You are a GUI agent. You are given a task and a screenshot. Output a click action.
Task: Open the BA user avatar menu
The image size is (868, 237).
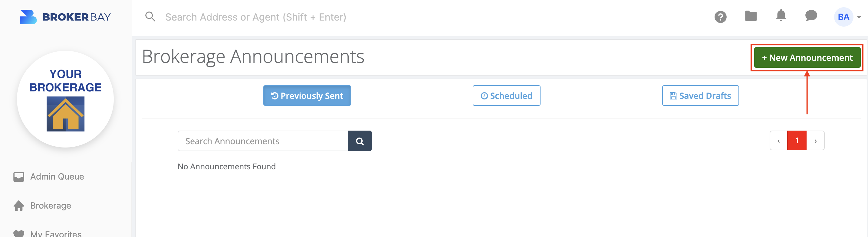click(x=843, y=17)
